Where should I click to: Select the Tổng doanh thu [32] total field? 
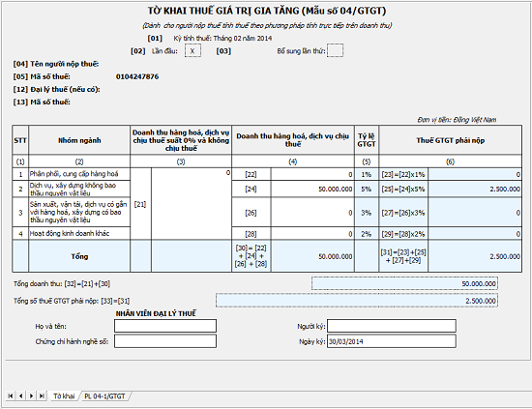click(x=404, y=283)
